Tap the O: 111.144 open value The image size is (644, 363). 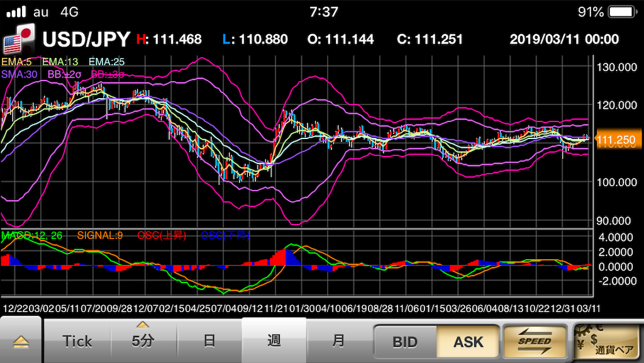click(340, 40)
